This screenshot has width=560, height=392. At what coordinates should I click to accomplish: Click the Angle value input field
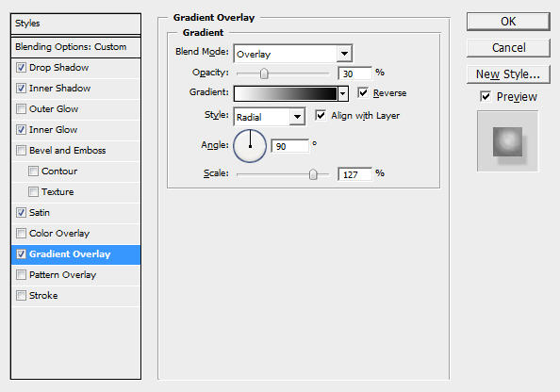(289, 146)
